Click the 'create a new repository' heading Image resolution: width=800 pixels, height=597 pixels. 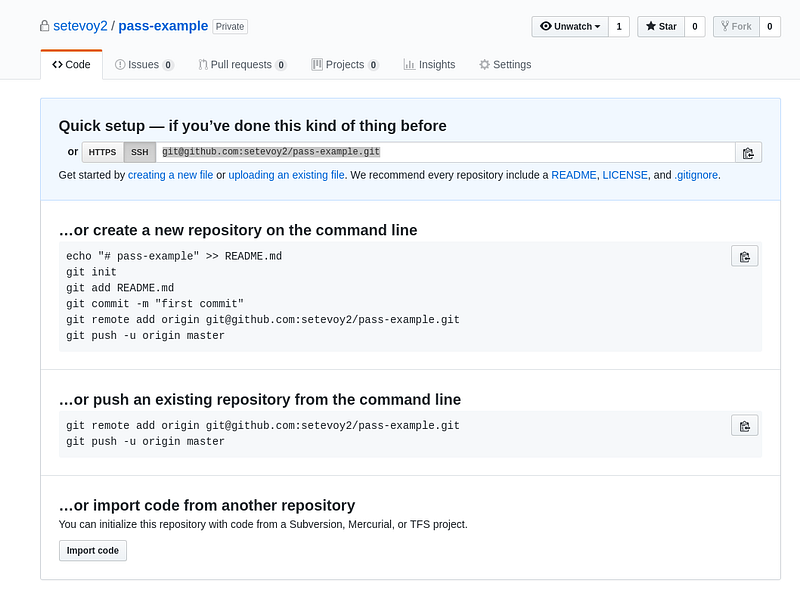click(238, 230)
